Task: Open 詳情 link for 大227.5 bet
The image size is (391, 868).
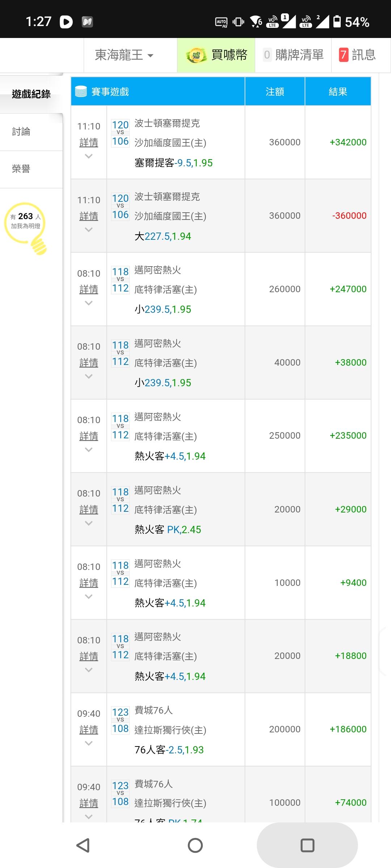Action: [89, 216]
